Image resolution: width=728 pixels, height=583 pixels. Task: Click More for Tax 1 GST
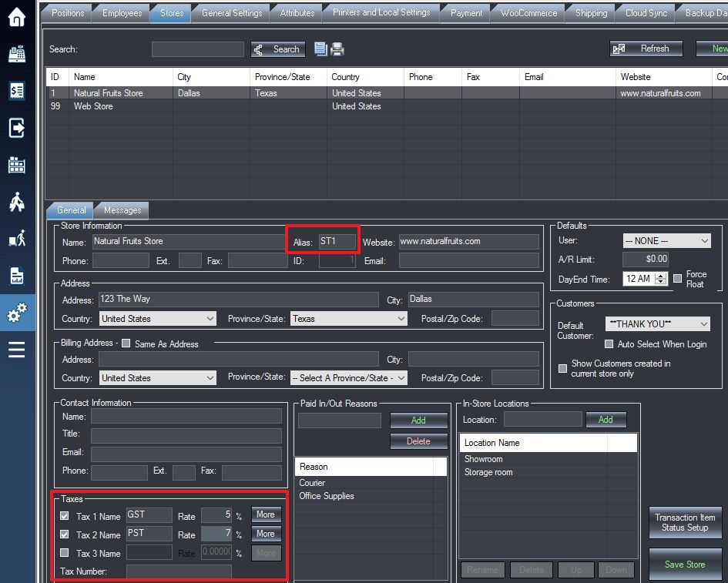(x=266, y=514)
